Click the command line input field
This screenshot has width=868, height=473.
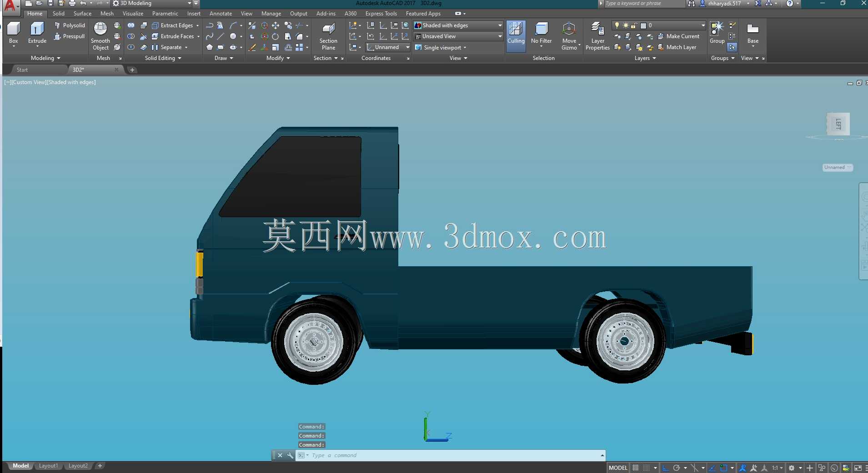[x=451, y=455]
